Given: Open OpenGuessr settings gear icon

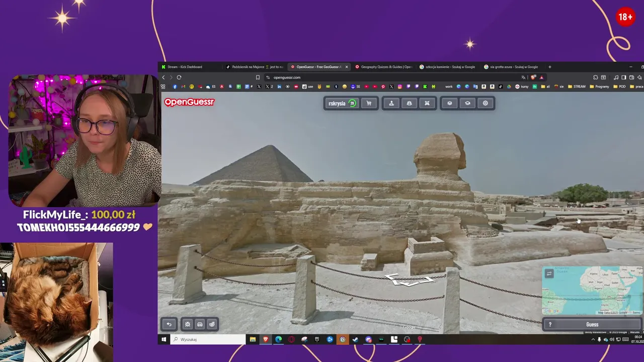Looking at the screenshot, I should click(x=486, y=103).
